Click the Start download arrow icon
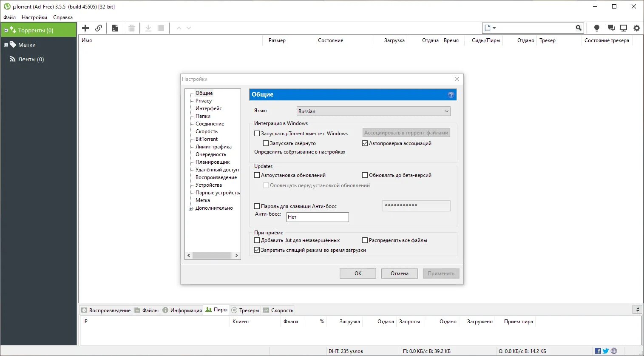This screenshot has height=356, width=644. pos(148,28)
